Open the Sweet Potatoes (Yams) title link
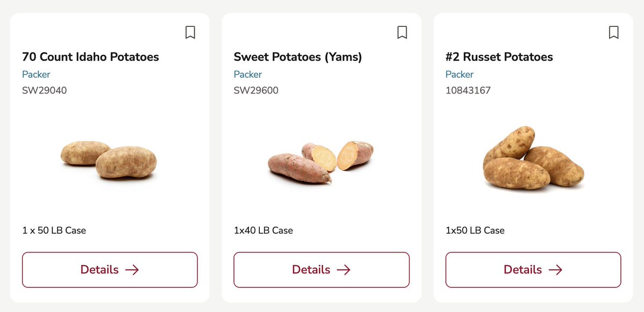This screenshot has width=644, height=312. click(x=298, y=57)
